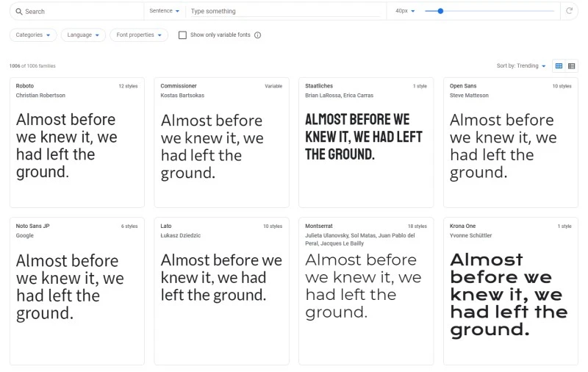Screen dimensions: 588x372
Task: Adjust the font size slider handle
Action: [x=440, y=11]
